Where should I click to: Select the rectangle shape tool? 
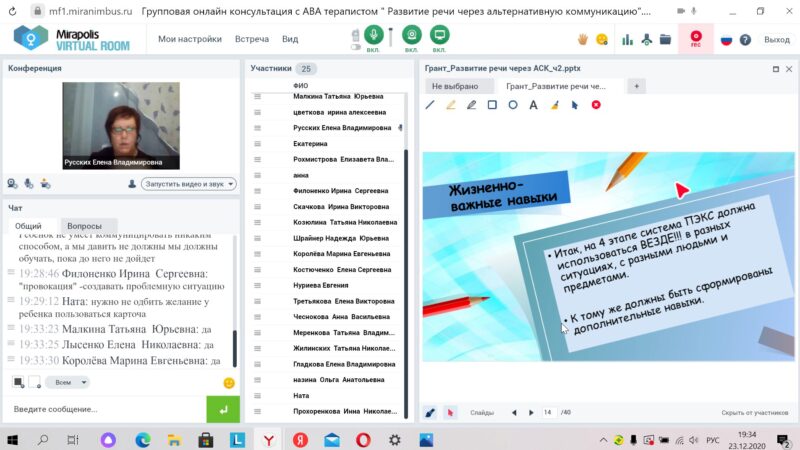tap(492, 105)
